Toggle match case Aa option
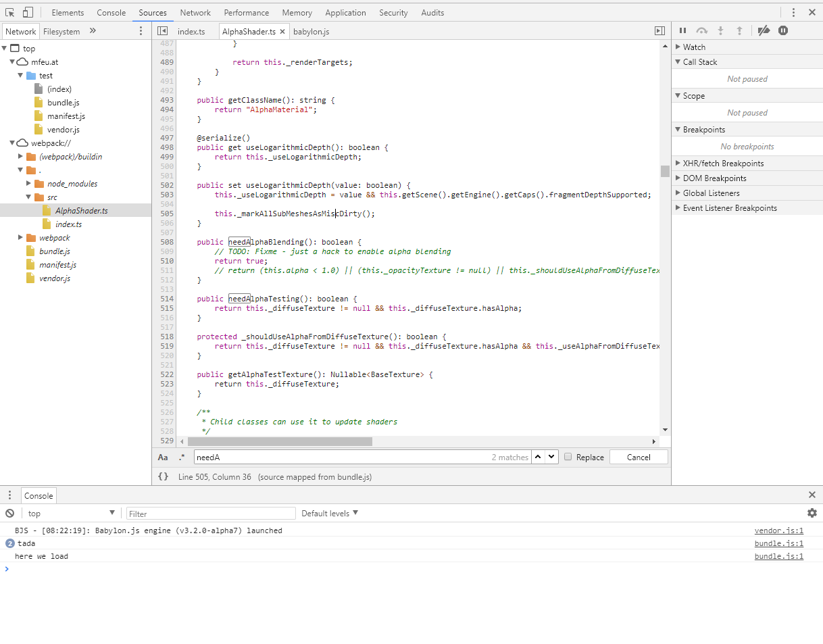 click(163, 457)
